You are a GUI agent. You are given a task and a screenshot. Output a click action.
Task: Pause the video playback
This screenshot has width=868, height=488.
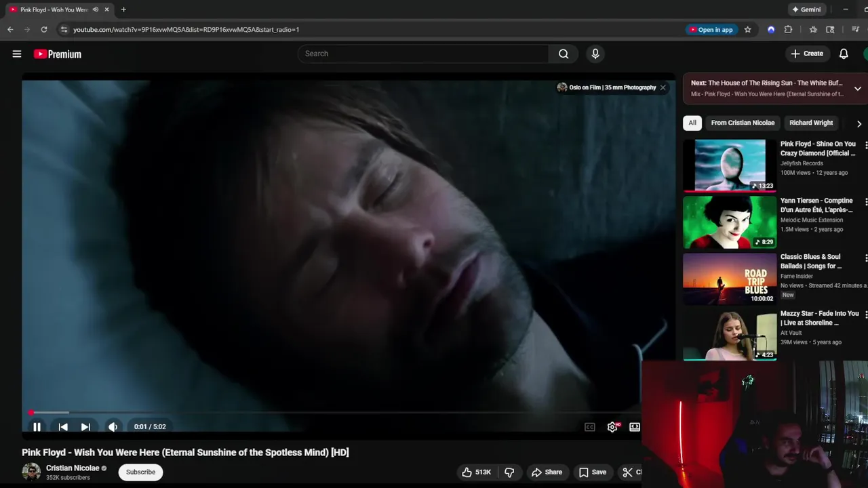[37, 427]
